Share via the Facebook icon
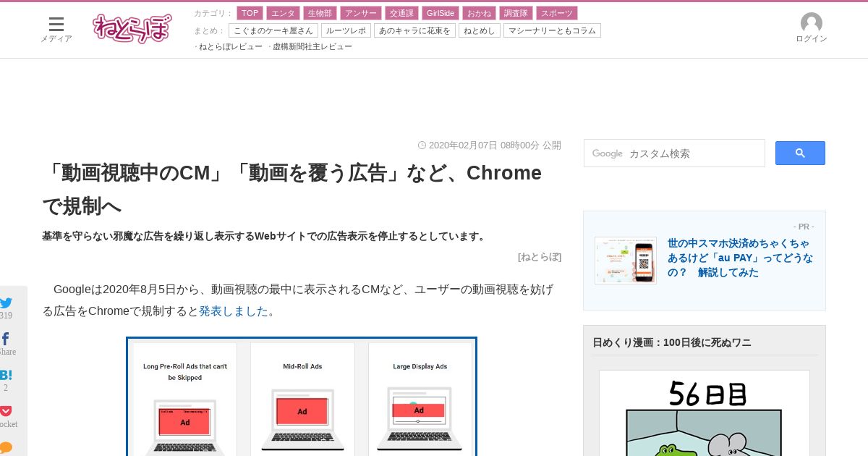 pos(6,339)
